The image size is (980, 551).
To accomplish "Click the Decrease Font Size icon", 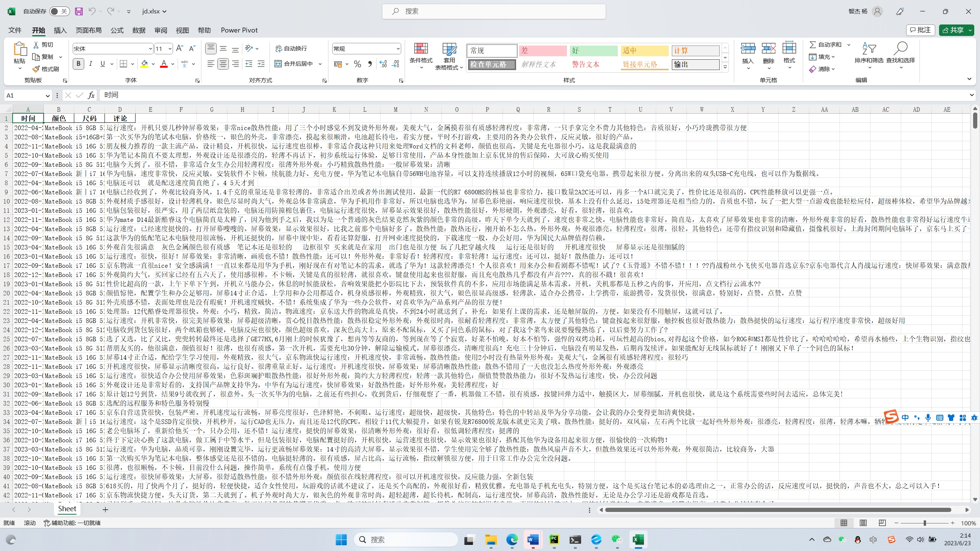I will pyautogui.click(x=192, y=48).
